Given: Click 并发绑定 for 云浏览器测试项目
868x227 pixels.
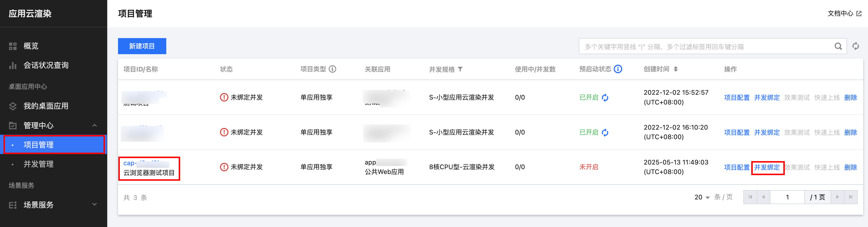Looking at the screenshot, I should pyautogui.click(x=767, y=168).
